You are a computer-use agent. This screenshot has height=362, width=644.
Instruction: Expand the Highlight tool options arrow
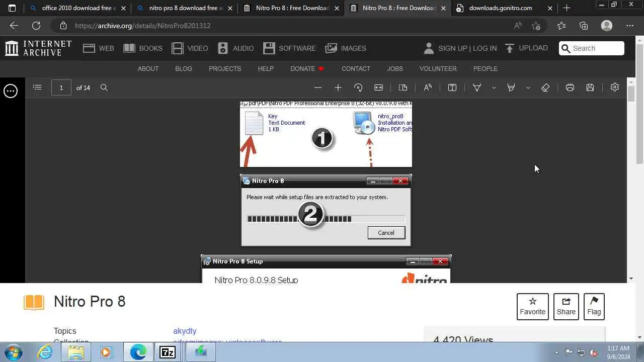[x=528, y=87]
